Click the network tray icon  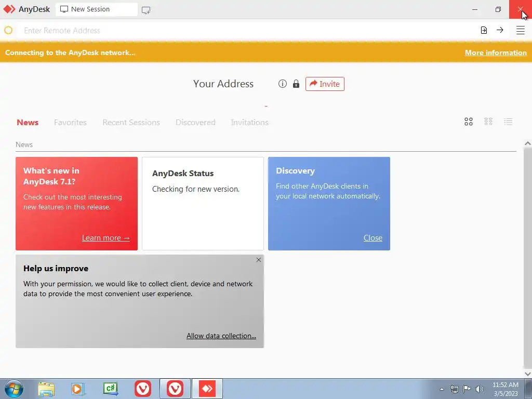coord(454,389)
